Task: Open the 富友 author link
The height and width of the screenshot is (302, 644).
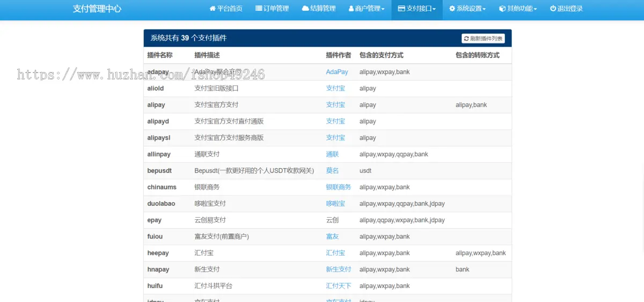Action: (332, 236)
